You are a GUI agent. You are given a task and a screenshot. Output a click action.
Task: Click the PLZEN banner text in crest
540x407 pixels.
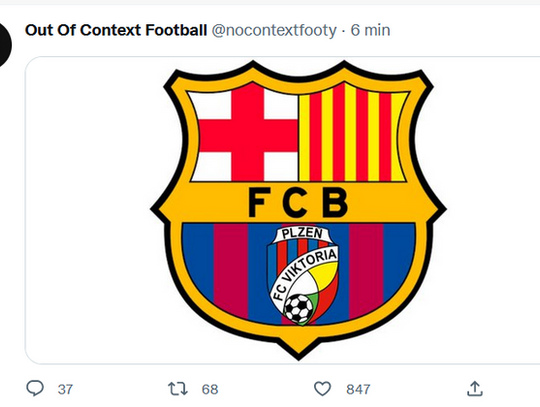302,233
